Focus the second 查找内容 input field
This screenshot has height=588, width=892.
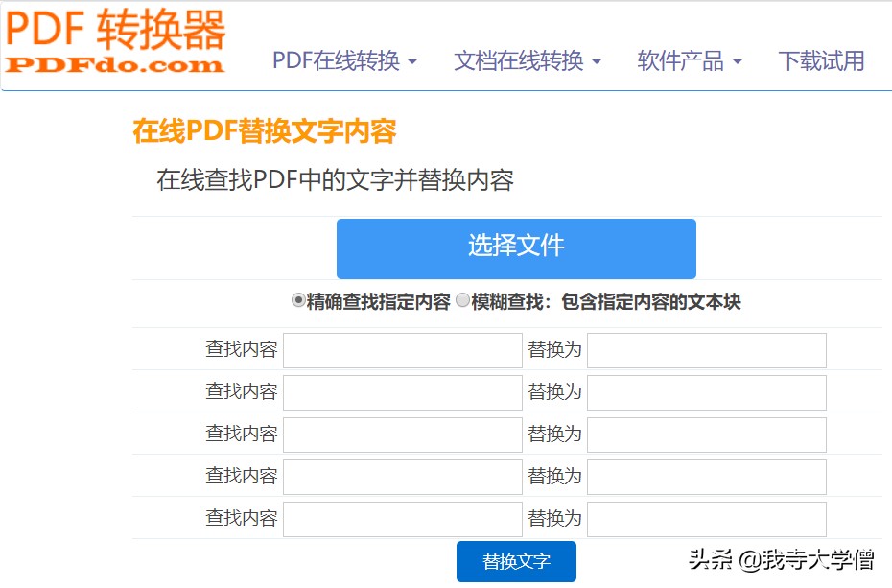coord(403,392)
